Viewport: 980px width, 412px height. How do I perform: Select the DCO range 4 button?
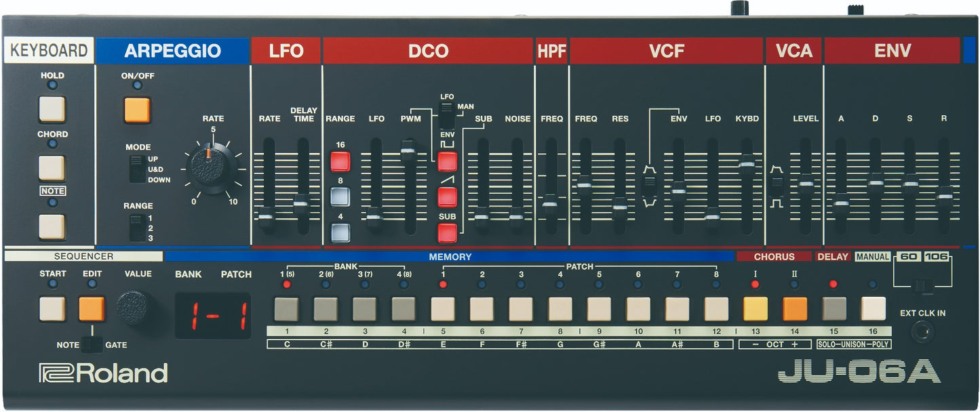[340, 232]
